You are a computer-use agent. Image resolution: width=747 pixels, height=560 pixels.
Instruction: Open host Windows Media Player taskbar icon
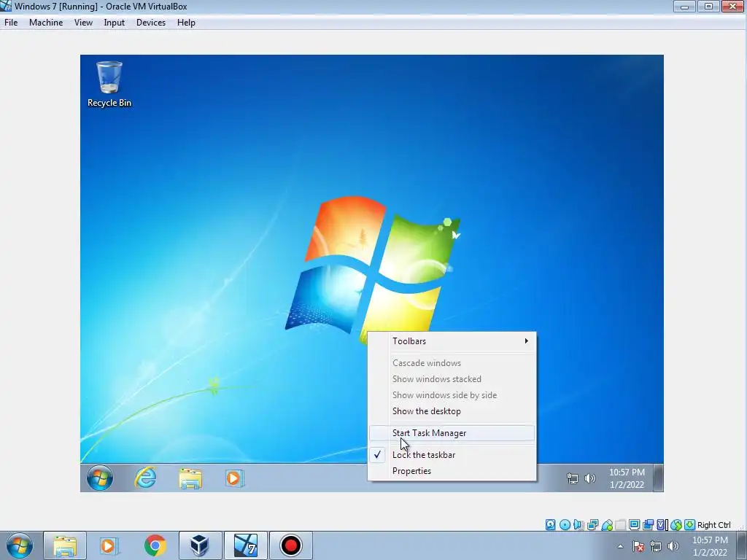pos(109,545)
